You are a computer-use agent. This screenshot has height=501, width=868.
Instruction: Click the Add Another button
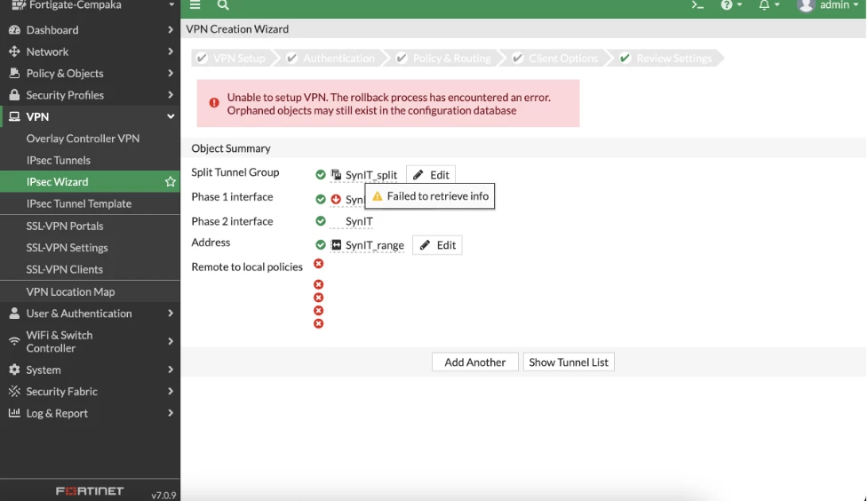coord(475,362)
